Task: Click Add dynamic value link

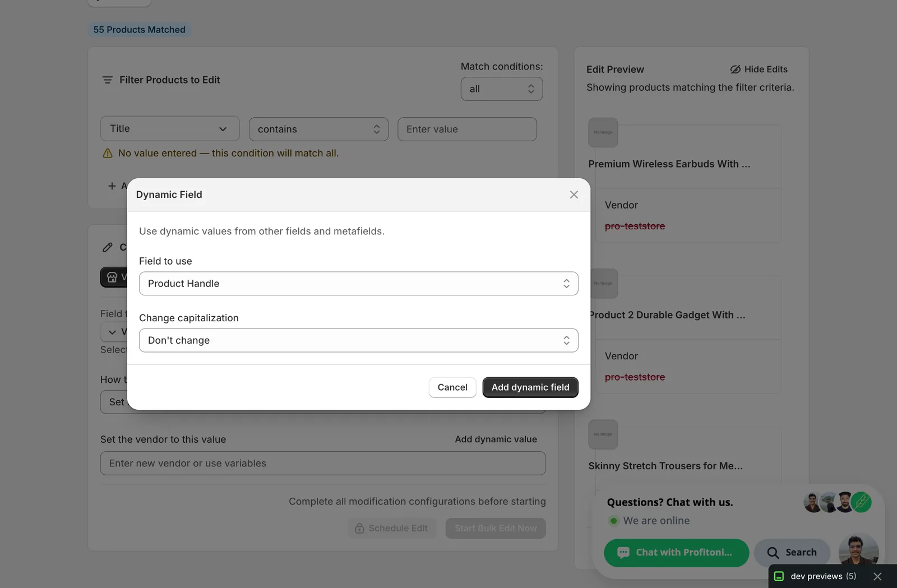Action: click(496, 439)
